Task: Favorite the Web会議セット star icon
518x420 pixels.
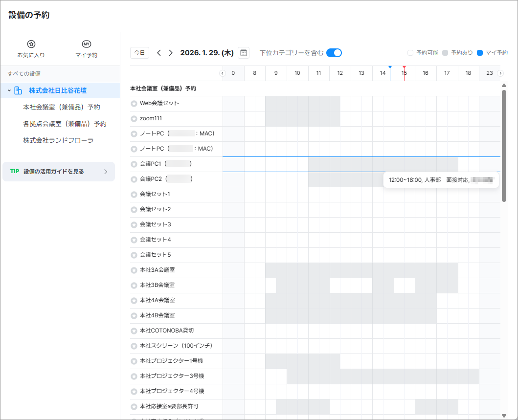Action: click(134, 104)
